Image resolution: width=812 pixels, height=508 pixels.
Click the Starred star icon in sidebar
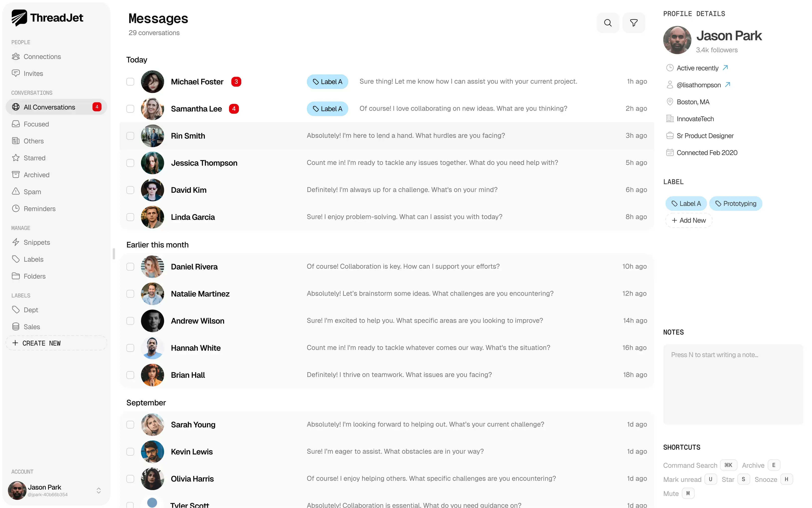pyautogui.click(x=15, y=158)
